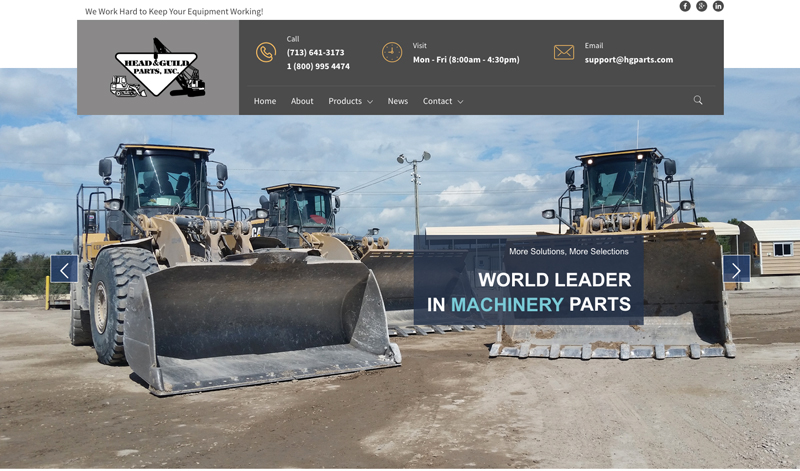Advance to the next slide arrow

click(736, 269)
